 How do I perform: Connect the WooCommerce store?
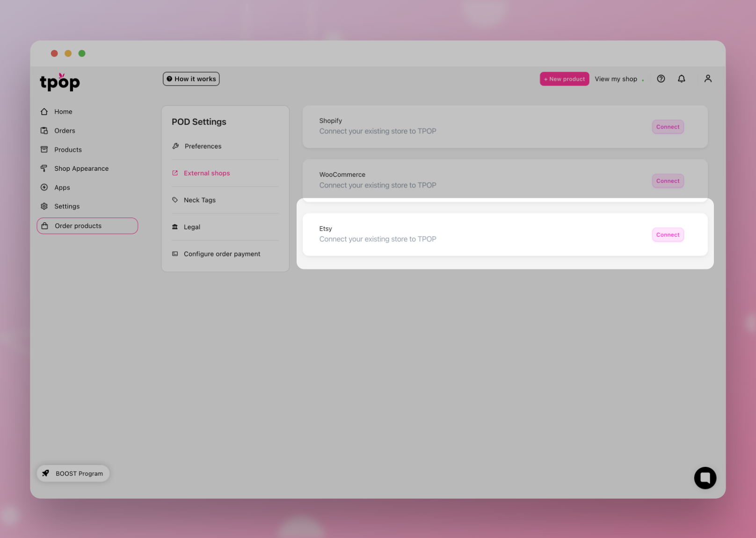(x=667, y=181)
